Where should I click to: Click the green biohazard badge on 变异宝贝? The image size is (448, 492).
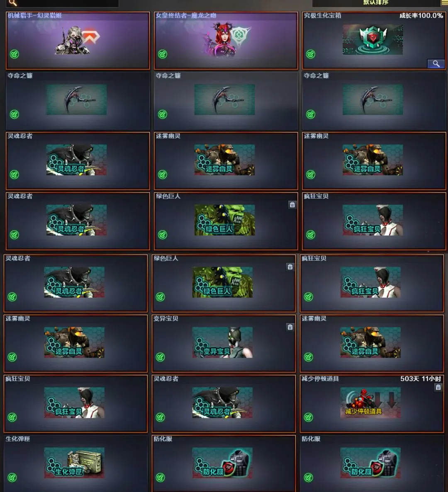(161, 357)
